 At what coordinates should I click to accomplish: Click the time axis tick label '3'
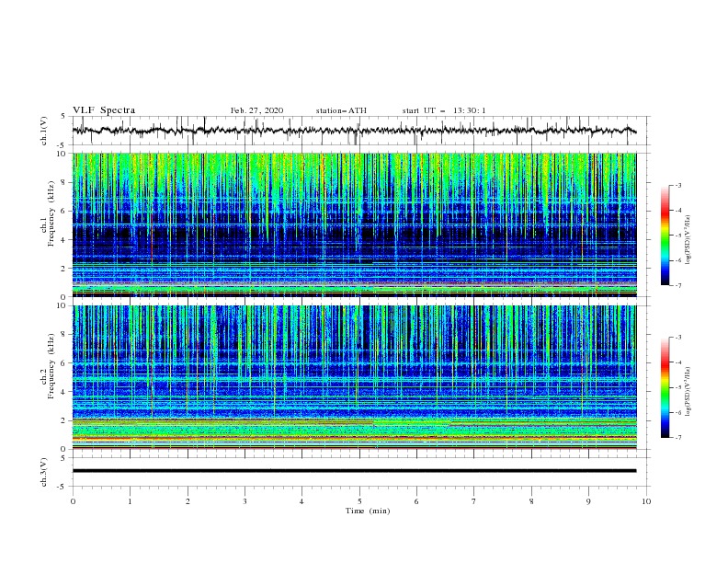pyautogui.click(x=245, y=501)
